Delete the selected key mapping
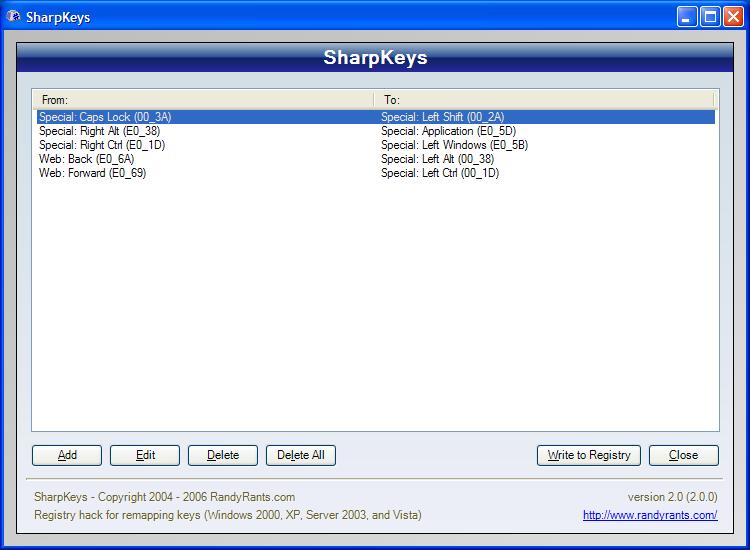Screen dimensions: 750x550 [x=223, y=455]
